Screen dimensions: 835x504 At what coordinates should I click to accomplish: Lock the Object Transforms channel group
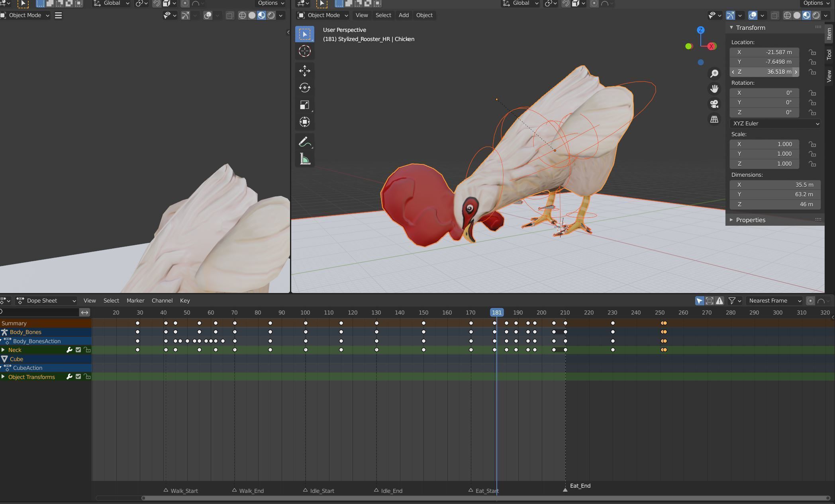click(87, 377)
